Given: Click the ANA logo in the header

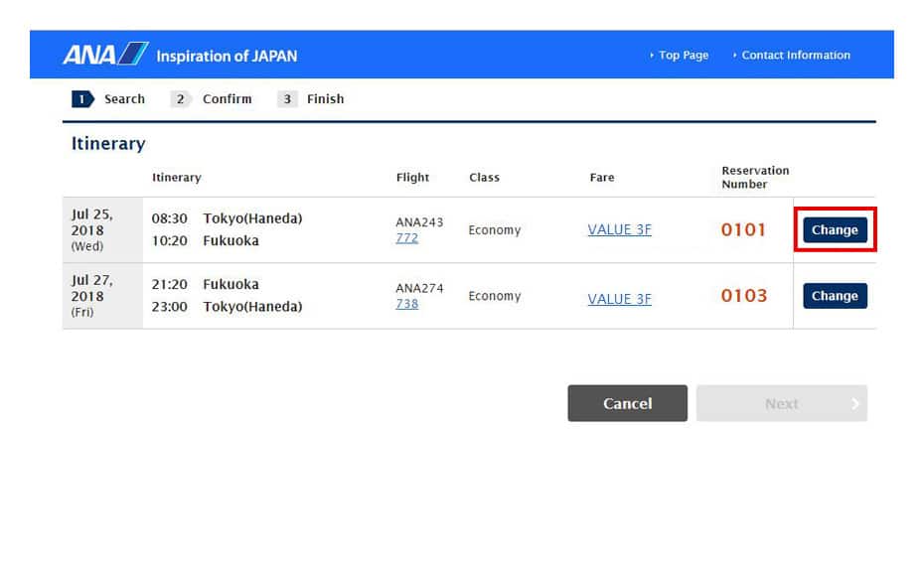Looking at the screenshot, I should [104, 55].
